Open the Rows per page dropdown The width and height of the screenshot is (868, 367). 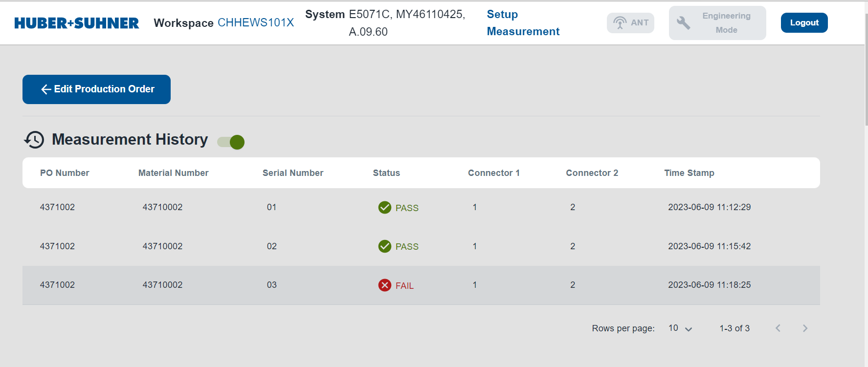[x=680, y=328]
